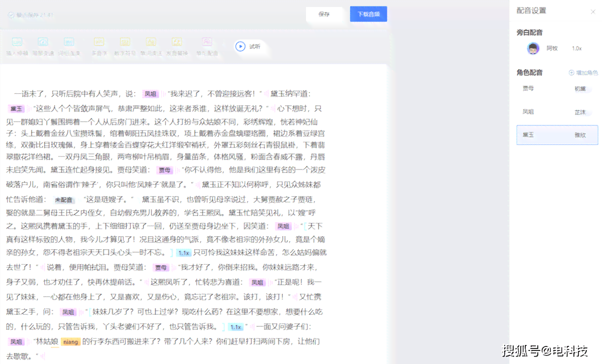602x364 pixels.
Task: Click the 阿牧 narrator avatar
Action: coord(533,48)
